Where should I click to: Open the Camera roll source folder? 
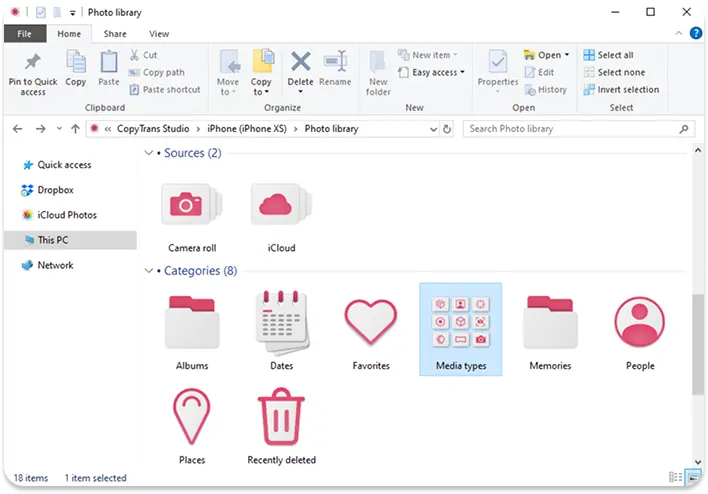[192, 217]
